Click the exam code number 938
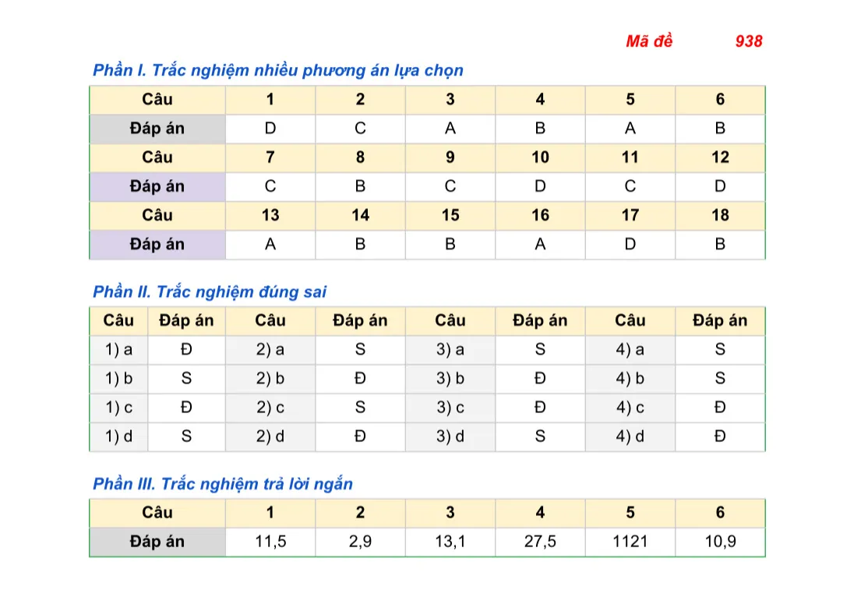The image size is (868, 590). pyautogui.click(x=749, y=41)
